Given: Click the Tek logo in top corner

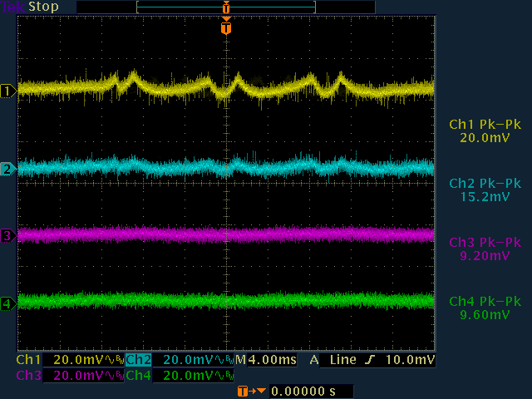Looking at the screenshot, I should [12, 7].
